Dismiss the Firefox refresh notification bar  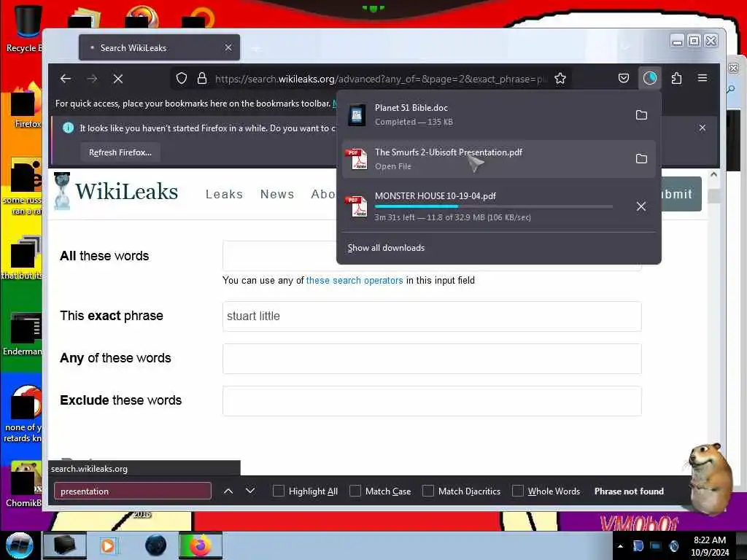(703, 128)
